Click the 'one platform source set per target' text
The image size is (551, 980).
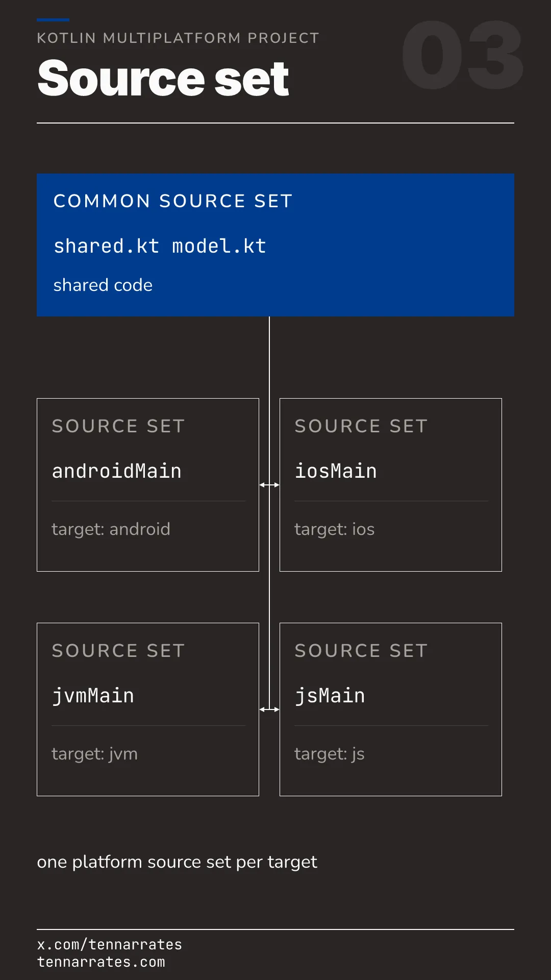(177, 862)
